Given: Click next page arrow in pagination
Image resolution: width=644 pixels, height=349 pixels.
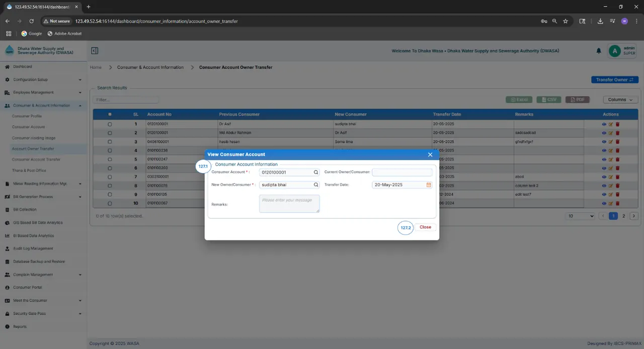Looking at the screenshot, I should [x=634, y=216].
